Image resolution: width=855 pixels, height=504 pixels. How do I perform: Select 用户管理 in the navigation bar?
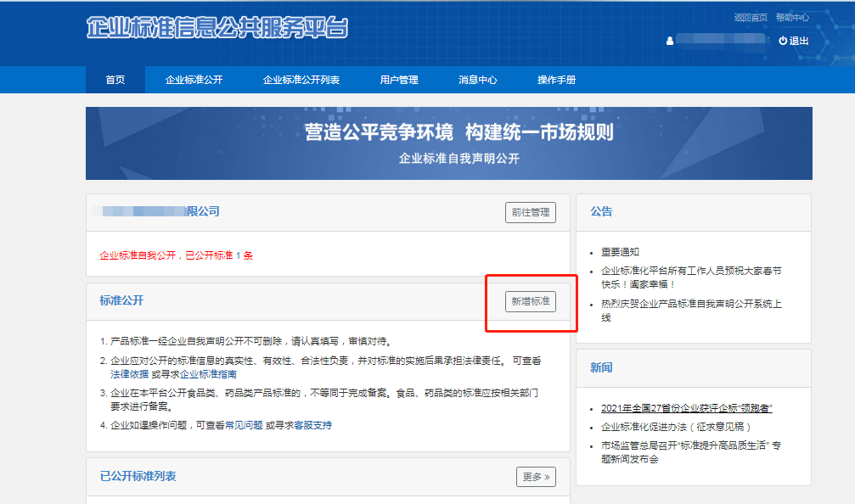pyautogui.click(x=399, y=80)
